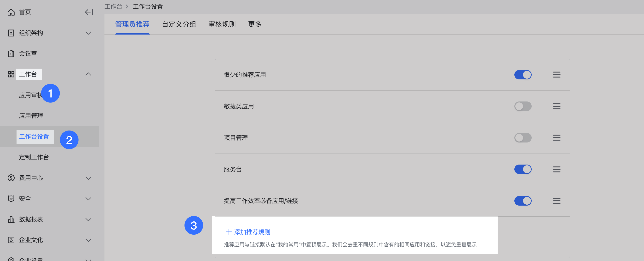Click the 数据报表 bar chart icon

11,219
